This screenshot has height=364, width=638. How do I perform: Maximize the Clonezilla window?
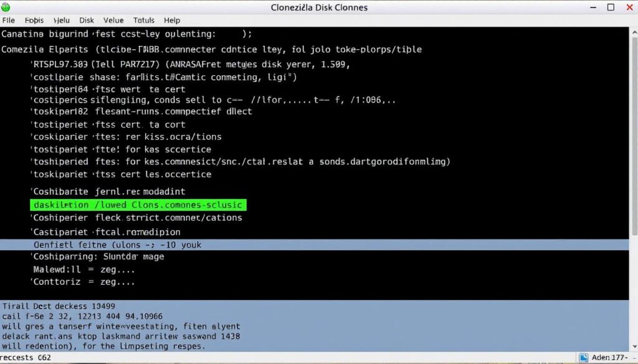point(611,7)
